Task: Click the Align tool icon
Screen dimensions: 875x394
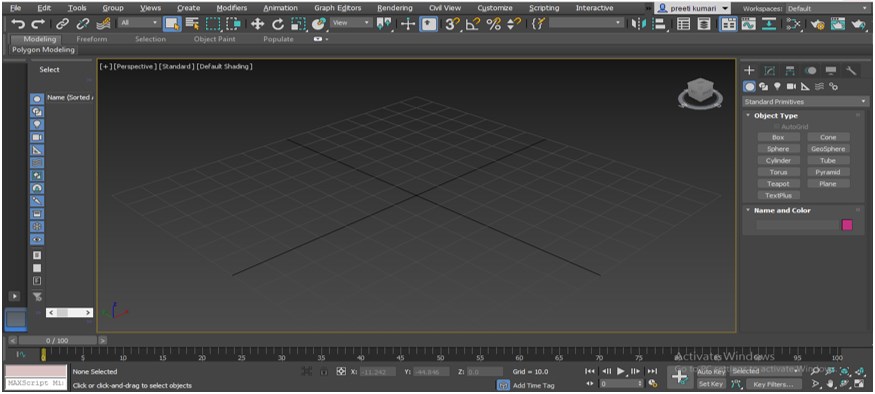Action: (x=660, y=23)
